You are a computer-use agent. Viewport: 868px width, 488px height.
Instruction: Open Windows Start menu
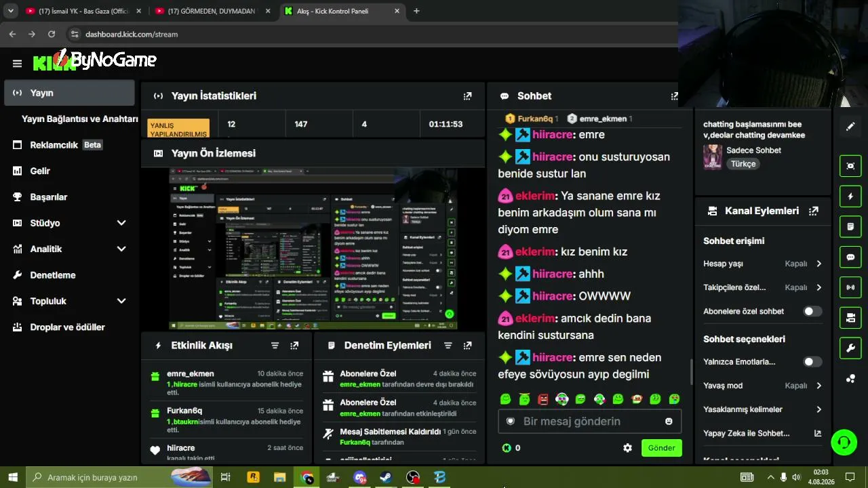tap(13, 477)
